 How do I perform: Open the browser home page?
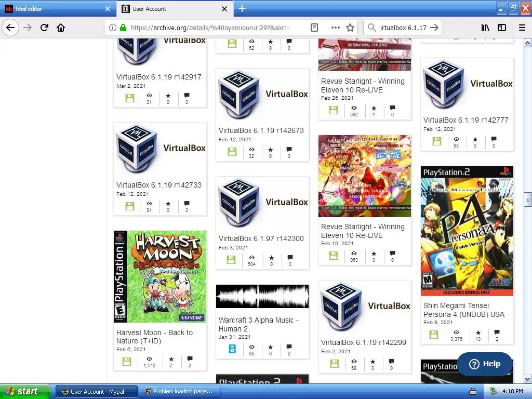(x=61, y=28)
